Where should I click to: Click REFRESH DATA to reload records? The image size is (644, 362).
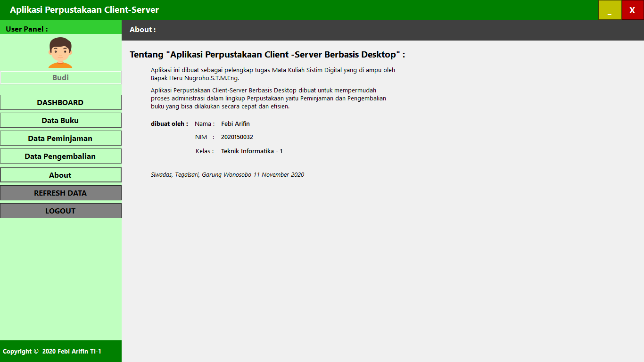point(60,193)
